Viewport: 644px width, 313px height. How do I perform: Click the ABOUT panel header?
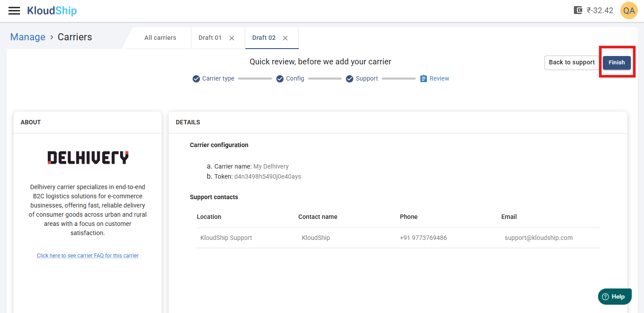tap(31, 122)
